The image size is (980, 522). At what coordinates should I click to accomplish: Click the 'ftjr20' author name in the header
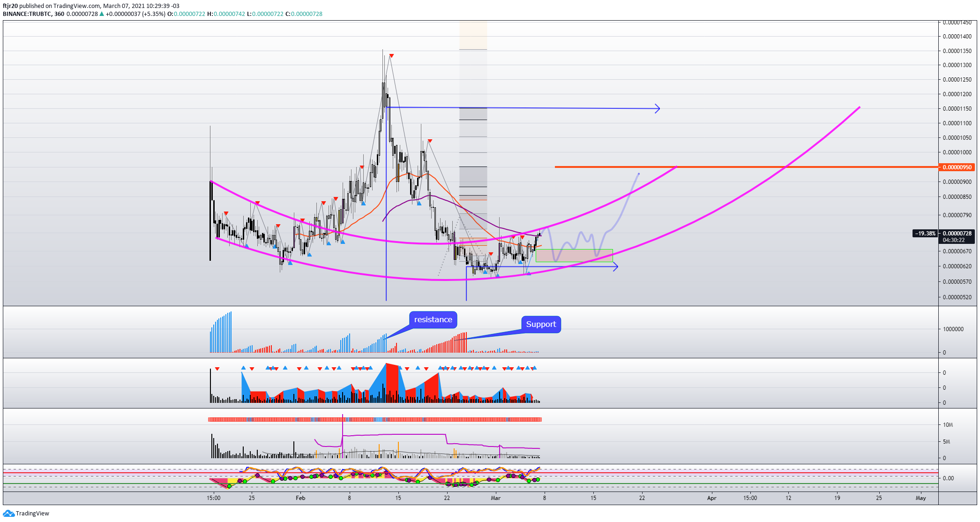[10, 6]
